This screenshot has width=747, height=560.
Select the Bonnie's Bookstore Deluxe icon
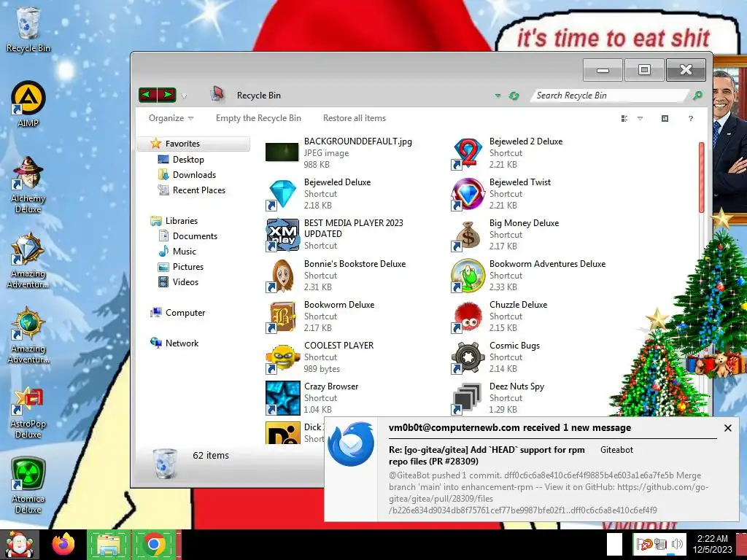click(282, 275)
